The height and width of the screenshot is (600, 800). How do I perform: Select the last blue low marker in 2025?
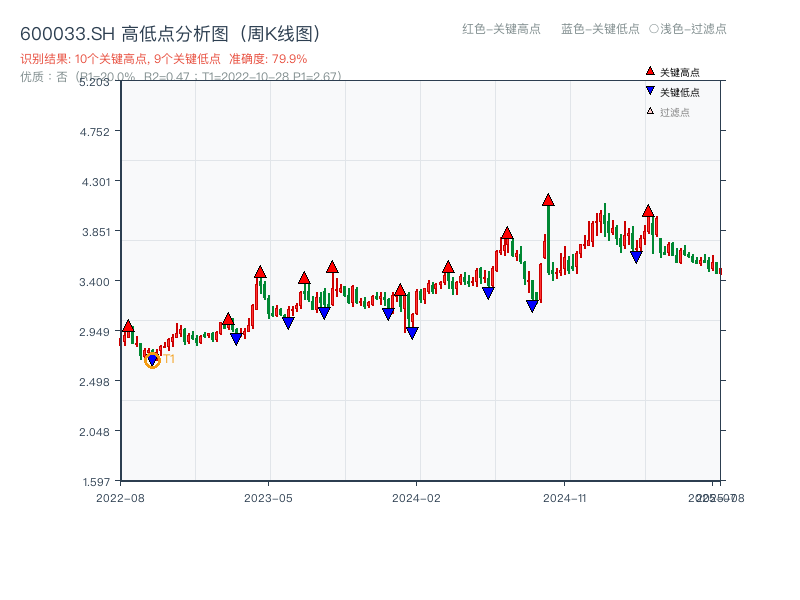636,257
